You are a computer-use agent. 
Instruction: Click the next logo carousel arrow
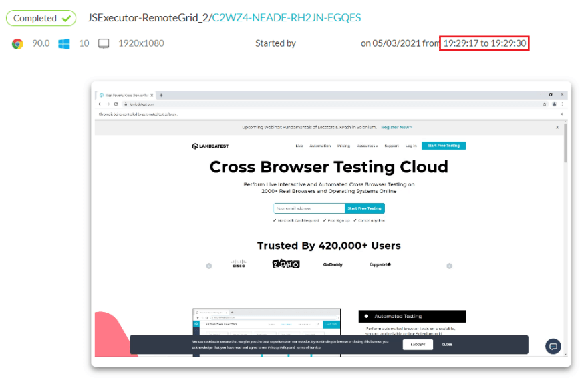449,266
